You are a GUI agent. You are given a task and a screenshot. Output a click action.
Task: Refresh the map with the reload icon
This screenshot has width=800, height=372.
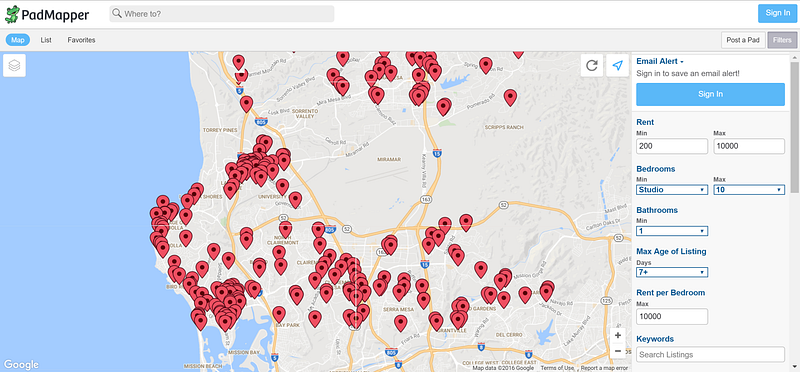(x=592, y=65)
